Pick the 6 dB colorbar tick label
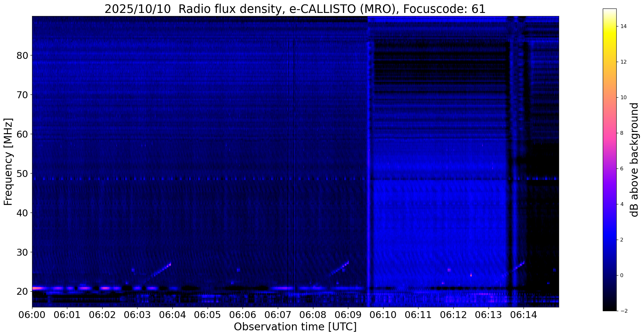 tap(621, 169)
